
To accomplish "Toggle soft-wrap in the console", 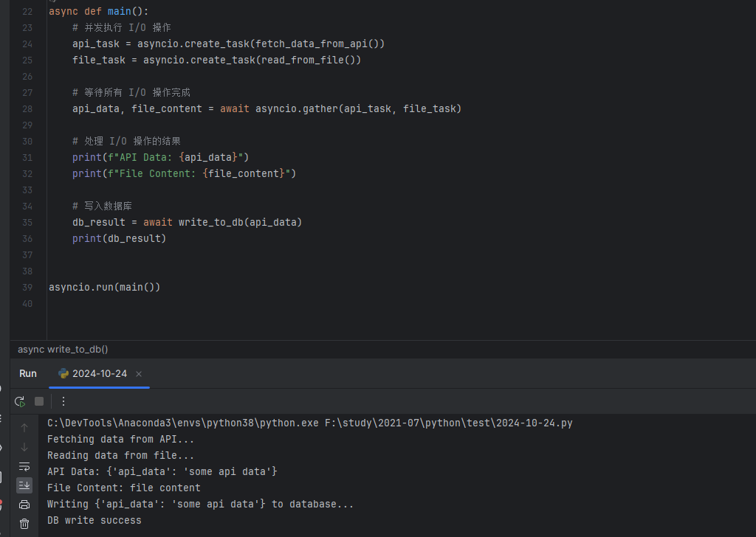I will 24,466.
